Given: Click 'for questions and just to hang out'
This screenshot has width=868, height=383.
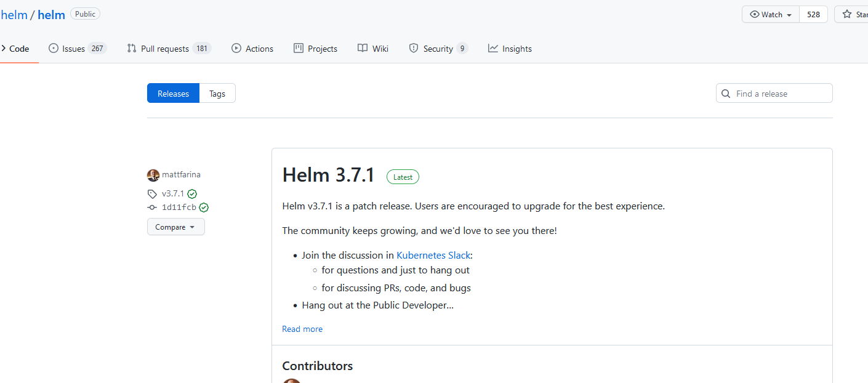Looking at the screenshot, I should pyautogui.click(x=395, y=270).
